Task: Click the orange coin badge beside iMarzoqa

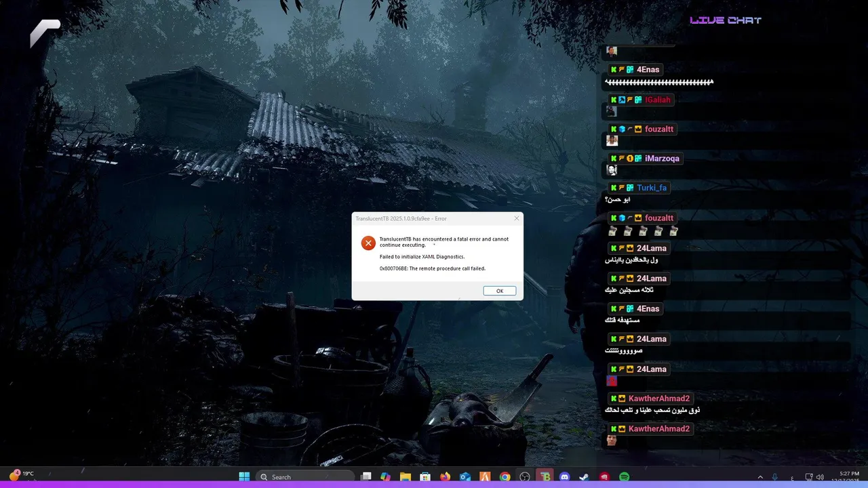Action: pyautogui.click(x=630, y=159)
